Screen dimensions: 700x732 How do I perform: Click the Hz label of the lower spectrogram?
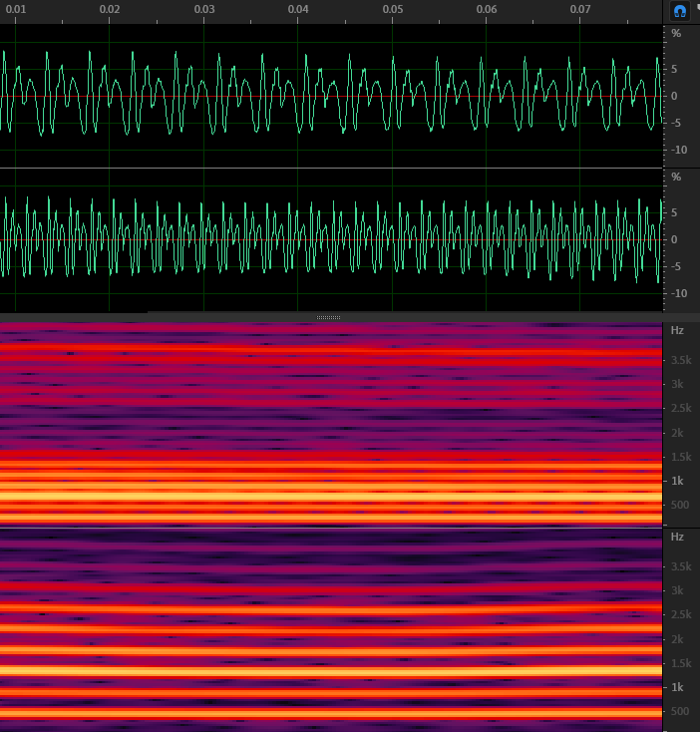point(677,537)
